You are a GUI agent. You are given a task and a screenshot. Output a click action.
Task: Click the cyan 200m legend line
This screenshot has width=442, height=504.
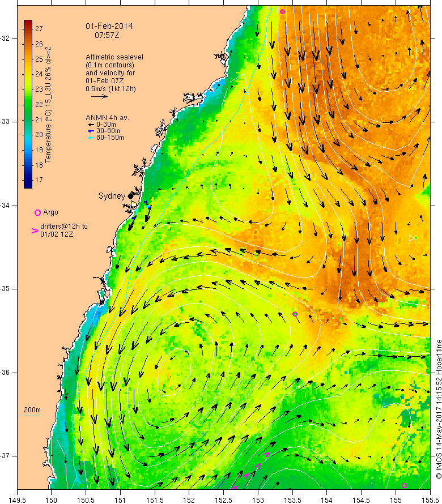(32, 416)
